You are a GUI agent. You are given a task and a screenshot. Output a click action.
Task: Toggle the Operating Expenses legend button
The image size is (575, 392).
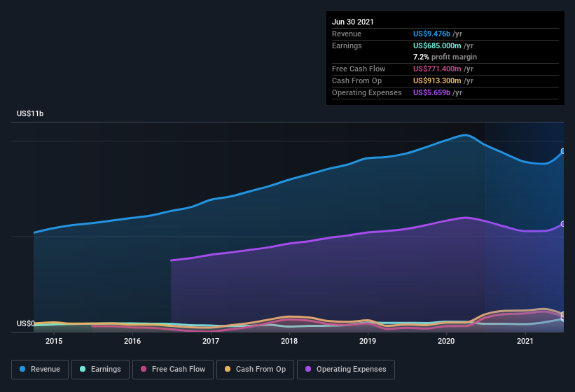[x=345, y=370]
